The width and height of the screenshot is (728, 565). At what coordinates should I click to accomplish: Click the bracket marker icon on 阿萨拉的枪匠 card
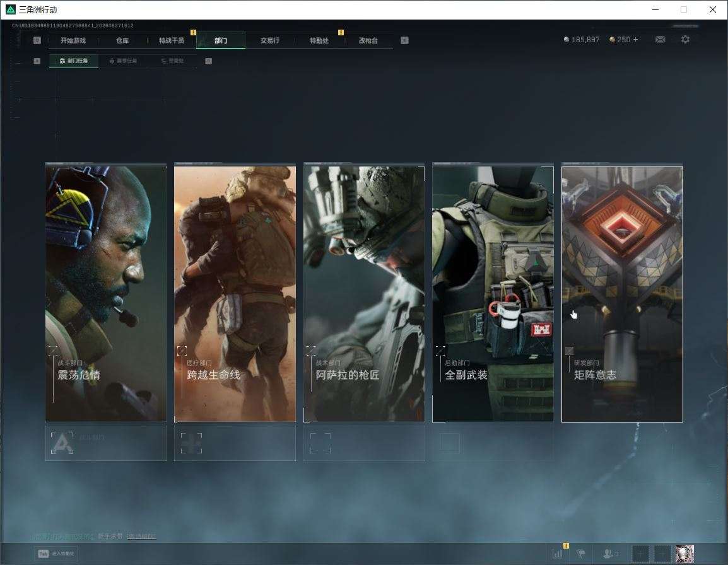point(311,351)
